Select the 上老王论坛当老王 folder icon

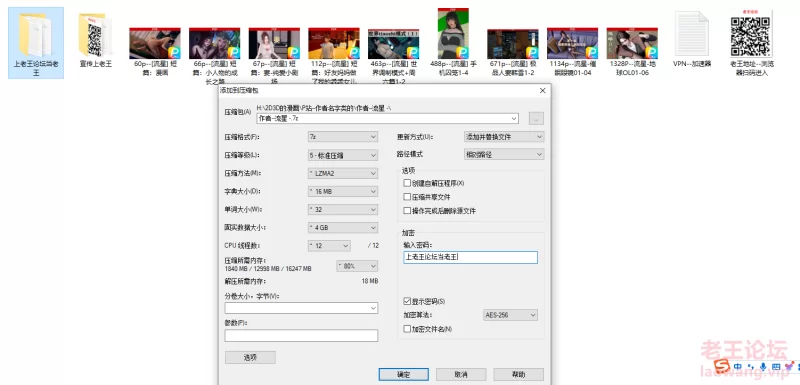(35, 35)
